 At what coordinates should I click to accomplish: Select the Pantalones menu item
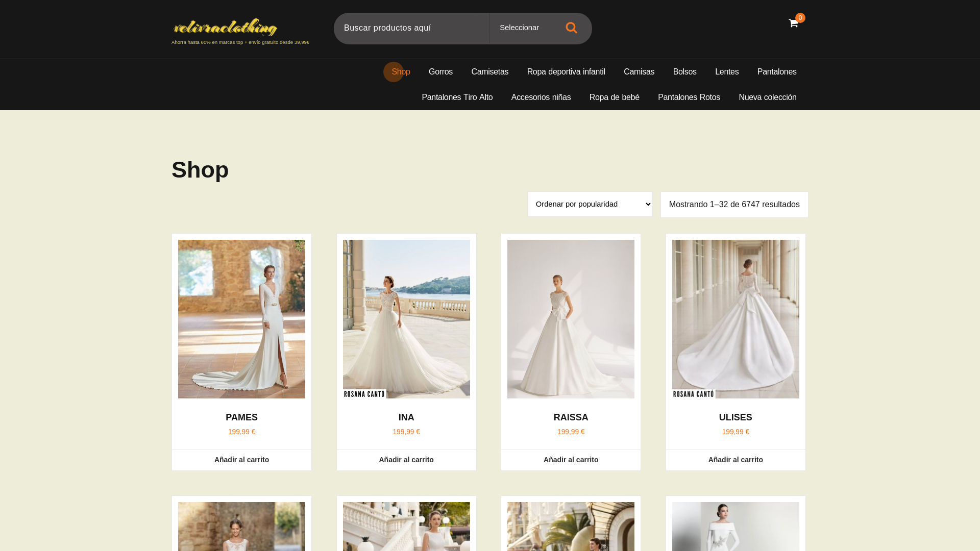(777, 72)
